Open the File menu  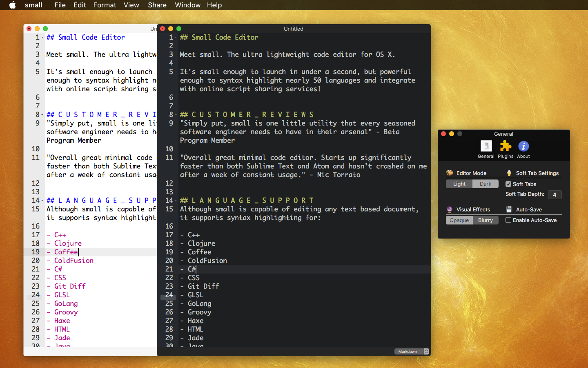(x=60, y=5)
